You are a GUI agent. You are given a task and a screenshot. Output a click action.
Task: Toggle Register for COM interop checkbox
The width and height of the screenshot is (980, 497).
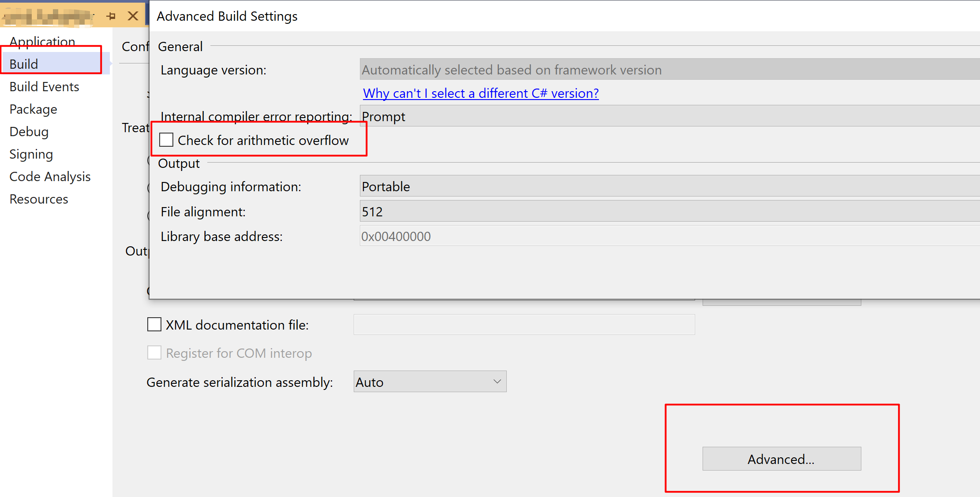click(154, 353)
